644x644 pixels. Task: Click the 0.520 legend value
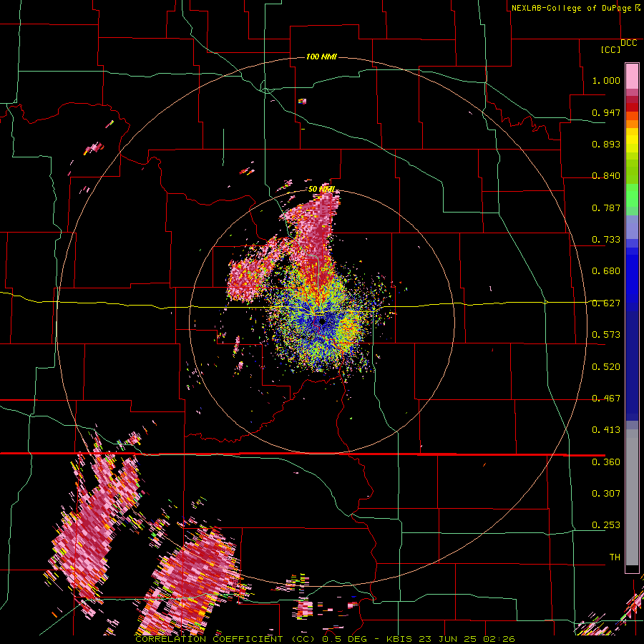click(606, 367)
